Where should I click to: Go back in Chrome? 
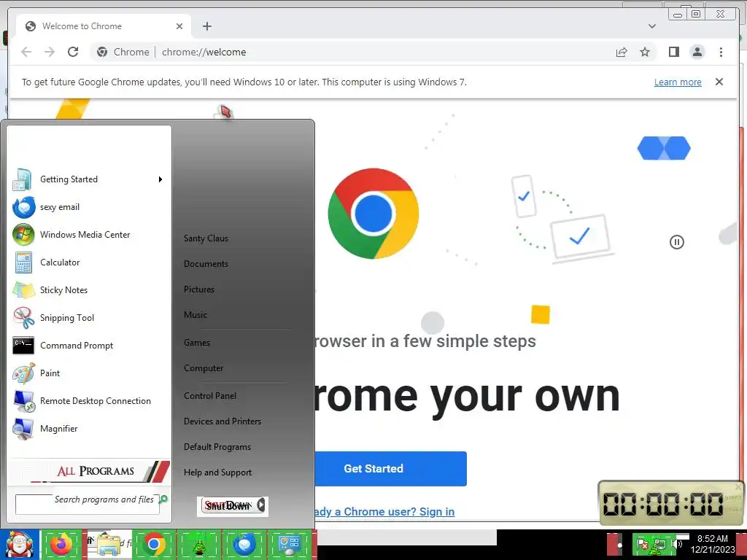pos(27,52)
